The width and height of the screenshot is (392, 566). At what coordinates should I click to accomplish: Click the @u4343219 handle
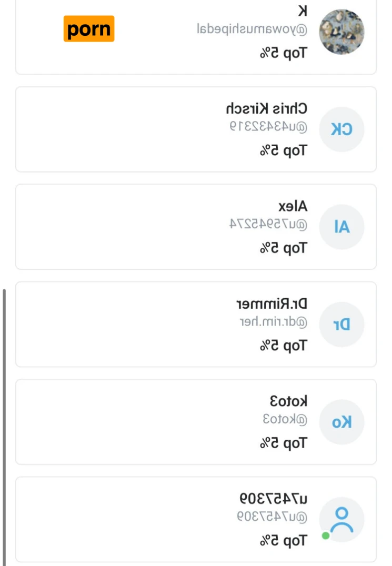[x=268, y=126]
